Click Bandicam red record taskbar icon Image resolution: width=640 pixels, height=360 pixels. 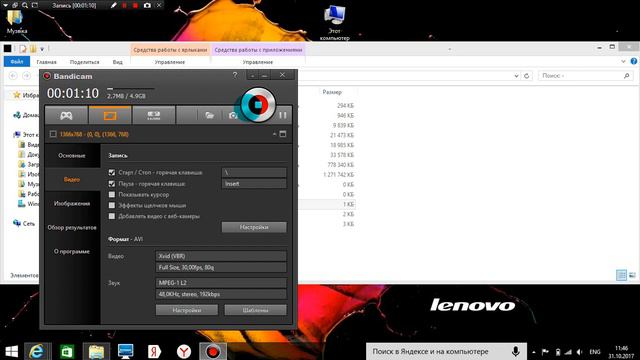213,351
